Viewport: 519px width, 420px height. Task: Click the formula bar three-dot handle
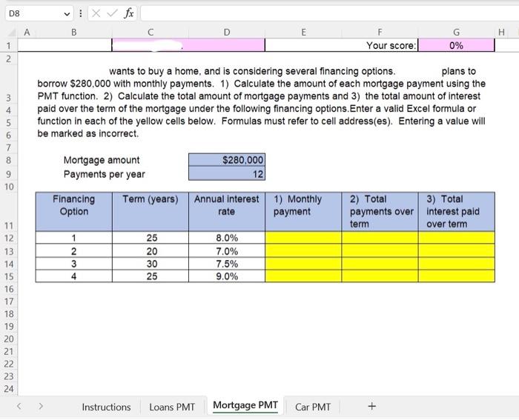tap(80, 13)
